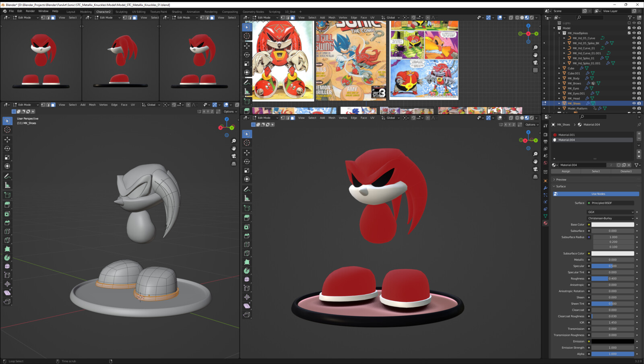This screenshot has height=364, width=644.
Task: Disable camera render visibility for MK_Head
Action: click(x=639, y=98)
